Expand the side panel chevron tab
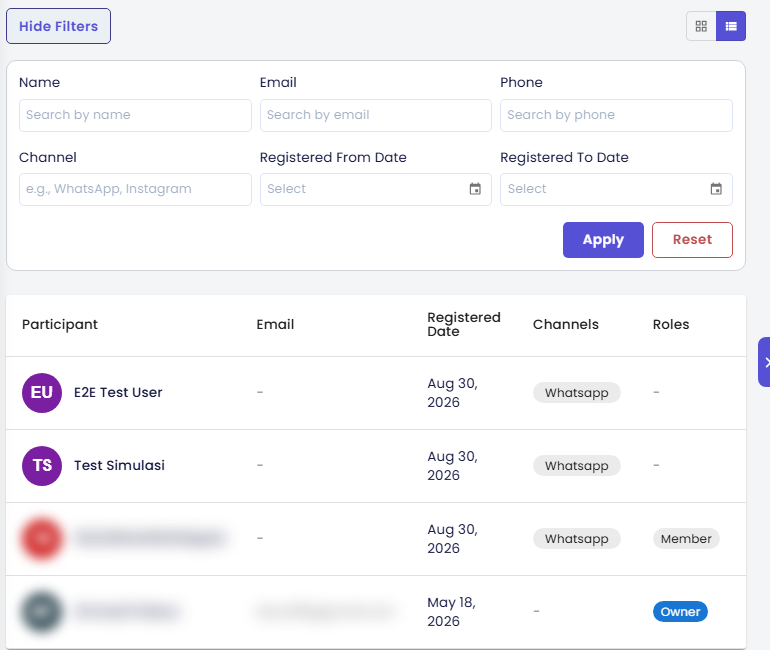Image resolution: width=770 pixels, height=650 pixels. point(765,362)
